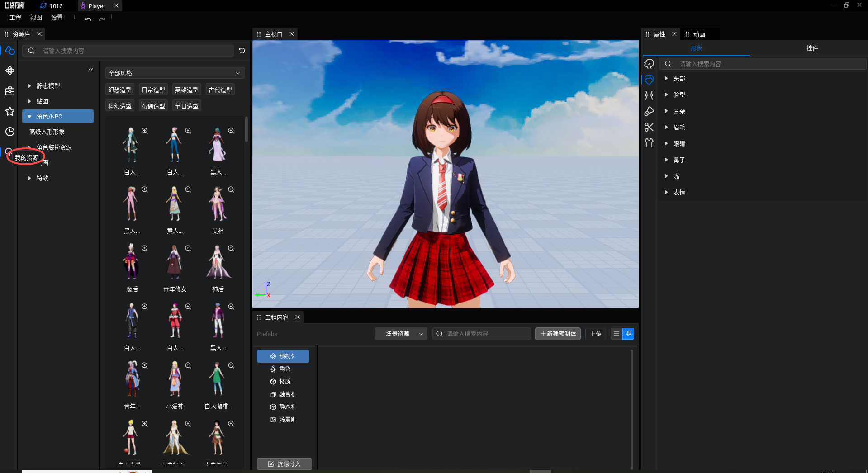Screen dimensions: 868x473
Task: Close the 主视口 viewport tab
Action: pos(292,34)
